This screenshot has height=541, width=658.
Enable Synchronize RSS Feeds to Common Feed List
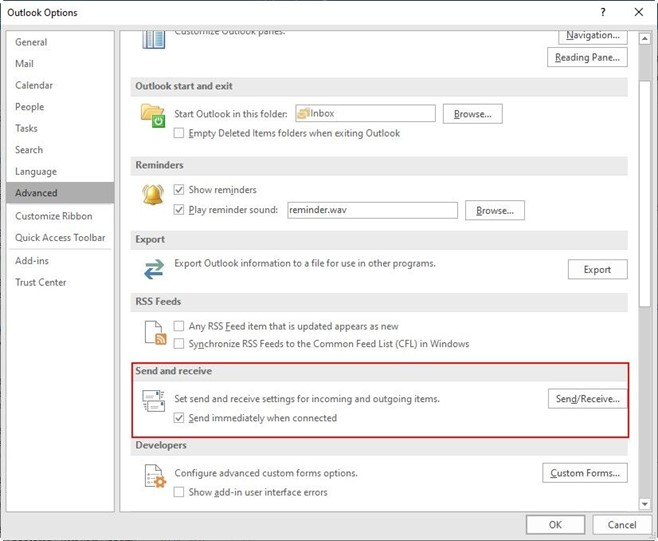point(179,344)
